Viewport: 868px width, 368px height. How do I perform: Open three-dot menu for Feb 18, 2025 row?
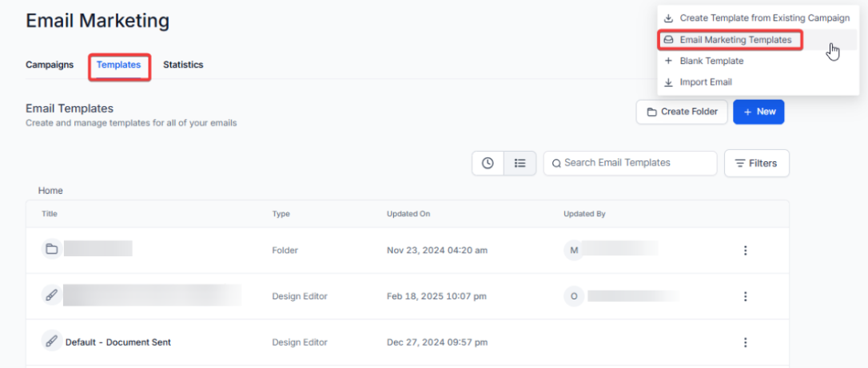745,296
